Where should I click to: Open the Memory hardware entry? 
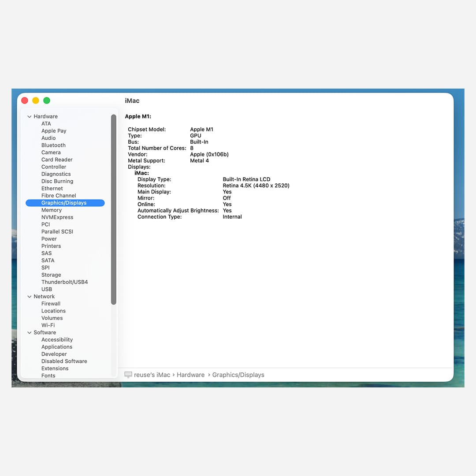(x=52, y=210)
